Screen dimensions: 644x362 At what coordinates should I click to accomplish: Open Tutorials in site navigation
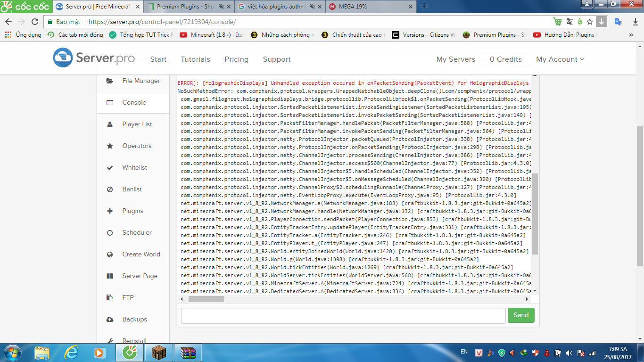click(x=195, y=59)
